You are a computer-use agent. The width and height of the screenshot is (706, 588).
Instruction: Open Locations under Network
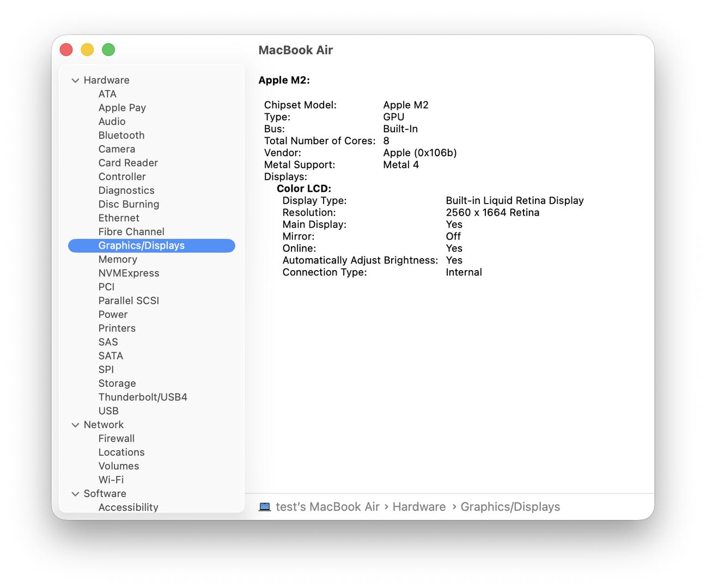121,452
